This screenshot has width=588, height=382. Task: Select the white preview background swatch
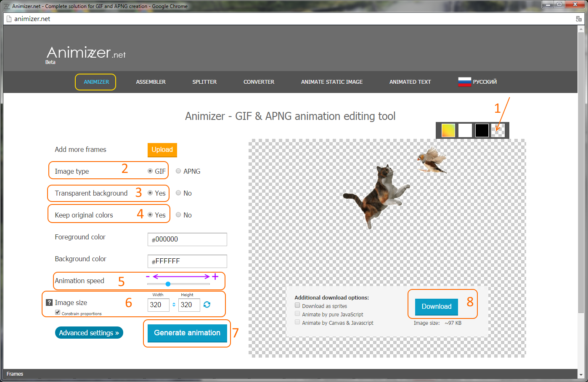coord(464,130)
